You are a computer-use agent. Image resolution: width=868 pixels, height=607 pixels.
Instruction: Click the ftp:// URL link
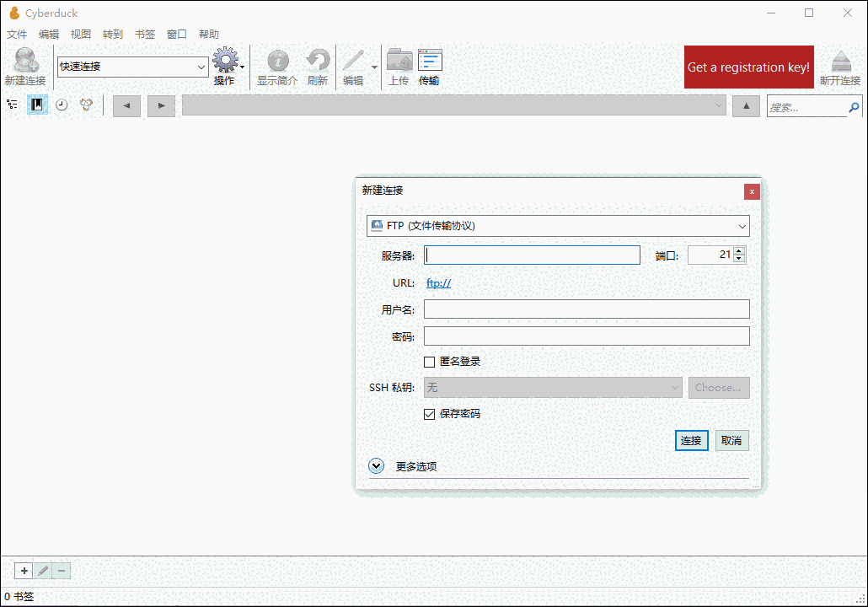[x=438, y=283]
